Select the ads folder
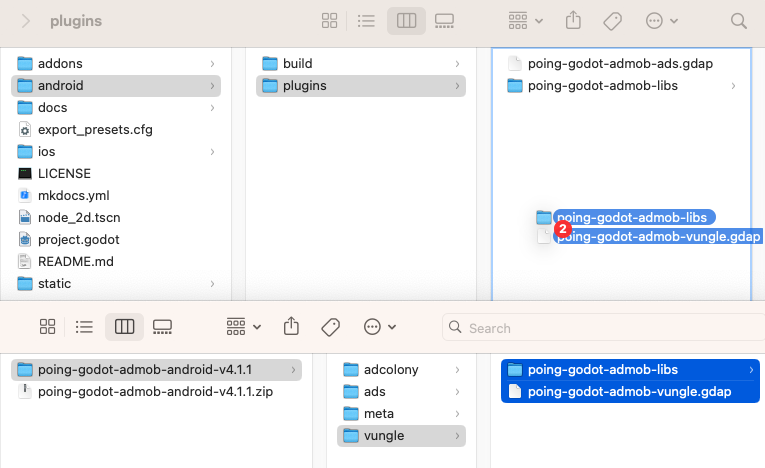 click(401, 391)
